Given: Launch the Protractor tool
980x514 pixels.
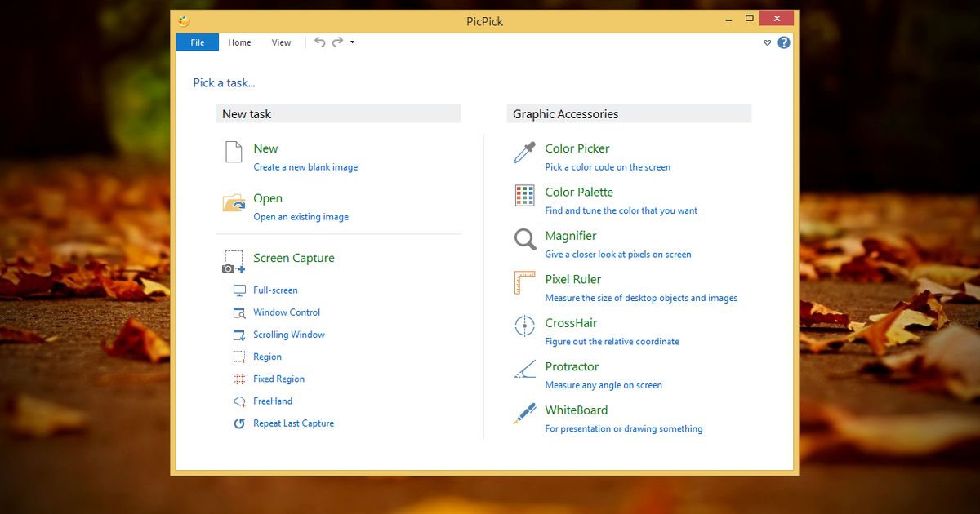Looking at the screenshot, I should pyautogui.click(x=572, y=366).
